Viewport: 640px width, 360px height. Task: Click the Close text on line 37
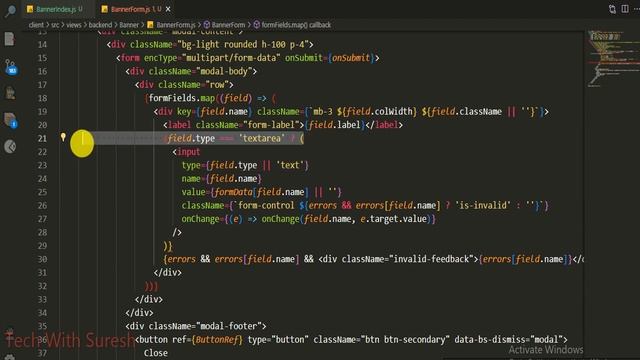[156, 353]
